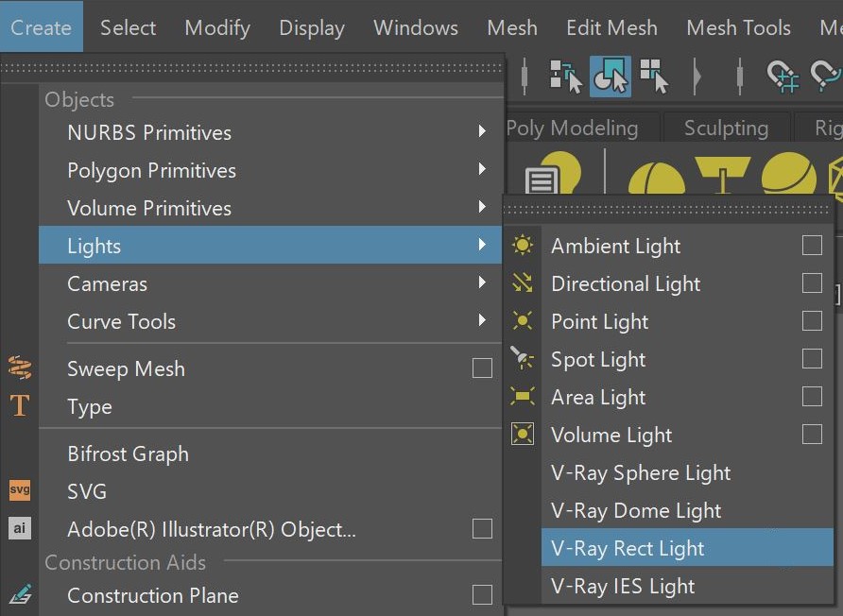Expand the Curve Tools submenu arrow

(x=482, y=320)
